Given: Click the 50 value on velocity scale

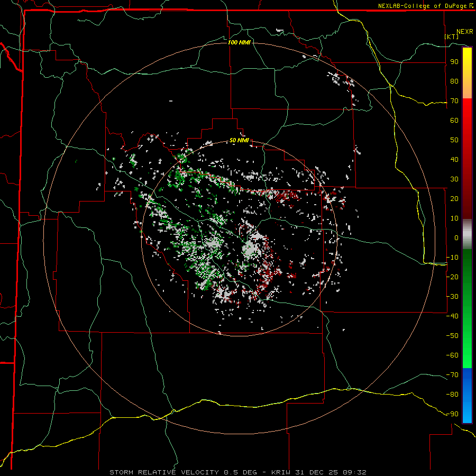Looking at the screenshot, I should 454,140.
